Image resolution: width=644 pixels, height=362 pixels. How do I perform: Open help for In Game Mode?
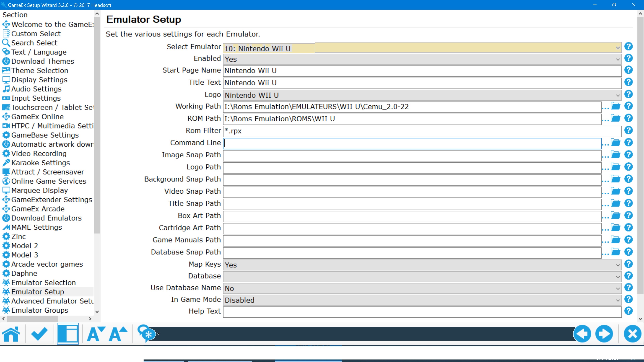point(629,299)
